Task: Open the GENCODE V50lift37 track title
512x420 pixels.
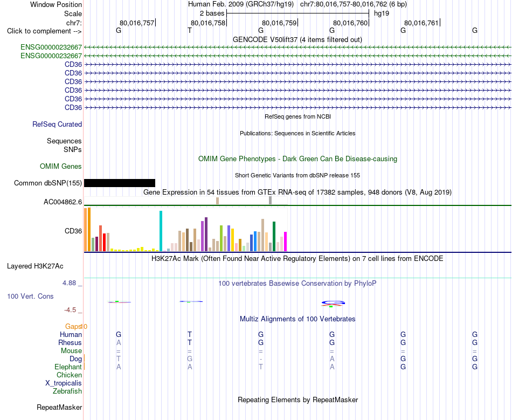Action: tap(297, 39)
